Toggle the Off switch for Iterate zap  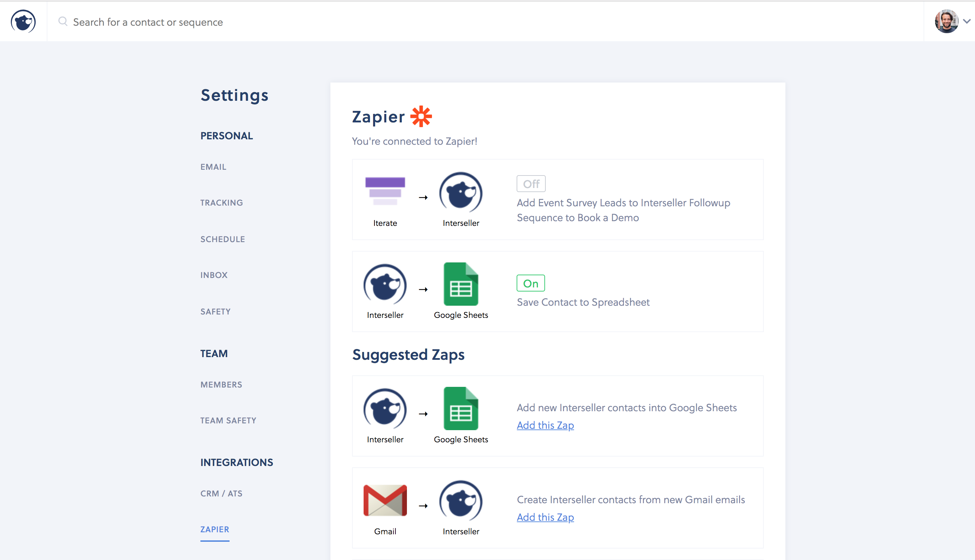coord(531,184)
